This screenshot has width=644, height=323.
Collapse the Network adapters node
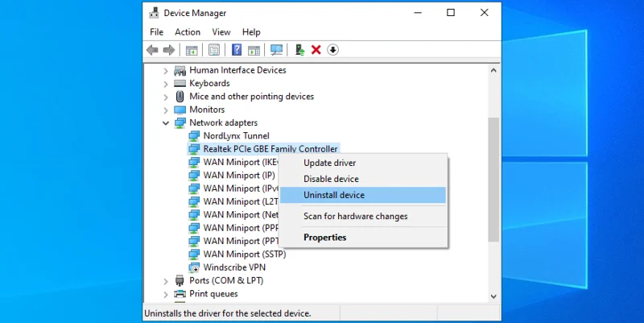[166, 123]
